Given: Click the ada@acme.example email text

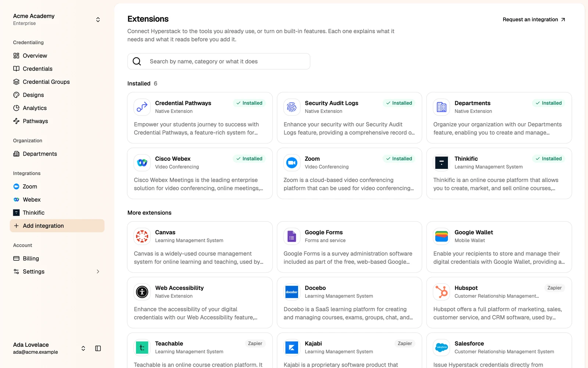Looking at the screenshot, I should [x=36, y=352].
